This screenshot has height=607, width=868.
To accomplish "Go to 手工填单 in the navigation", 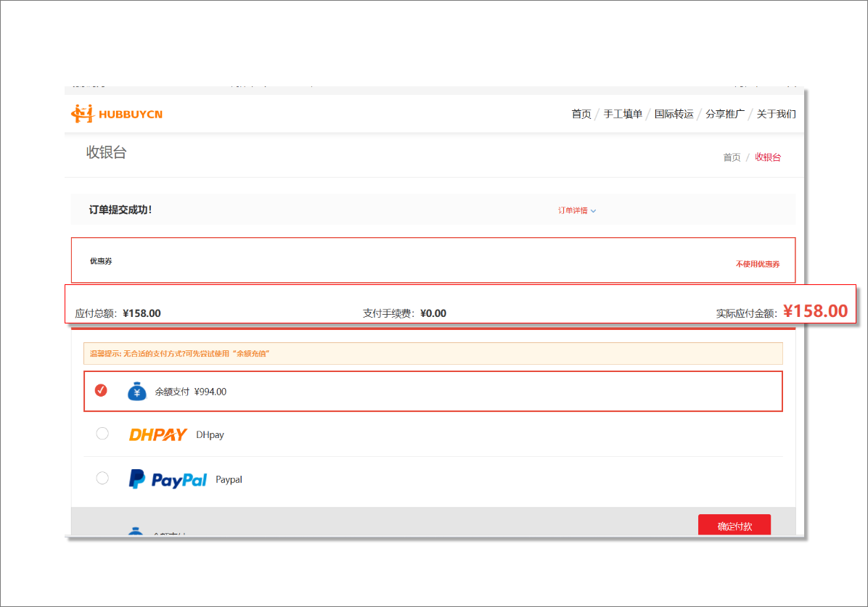I will coord(623,114).
